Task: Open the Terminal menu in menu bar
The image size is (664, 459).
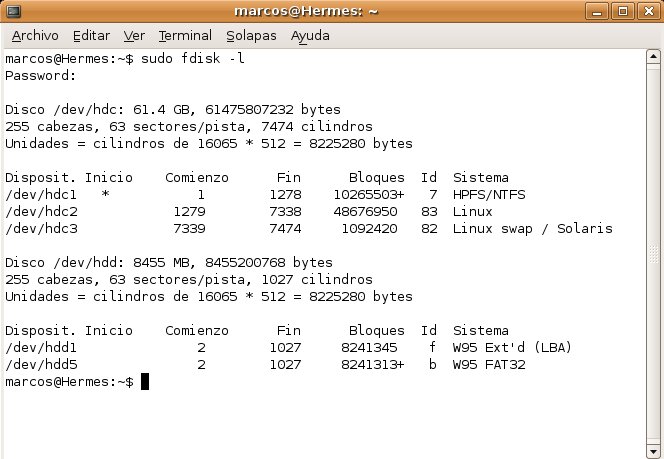Action: (185, 36)
